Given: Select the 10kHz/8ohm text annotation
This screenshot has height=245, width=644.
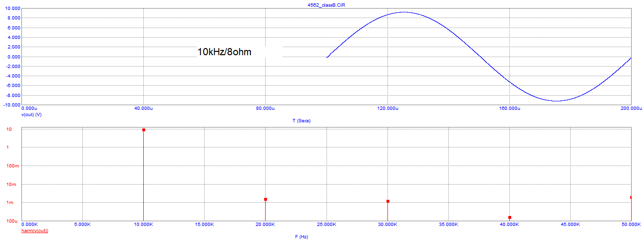Looking at the screenshot, I should click(x=224, y=52).
